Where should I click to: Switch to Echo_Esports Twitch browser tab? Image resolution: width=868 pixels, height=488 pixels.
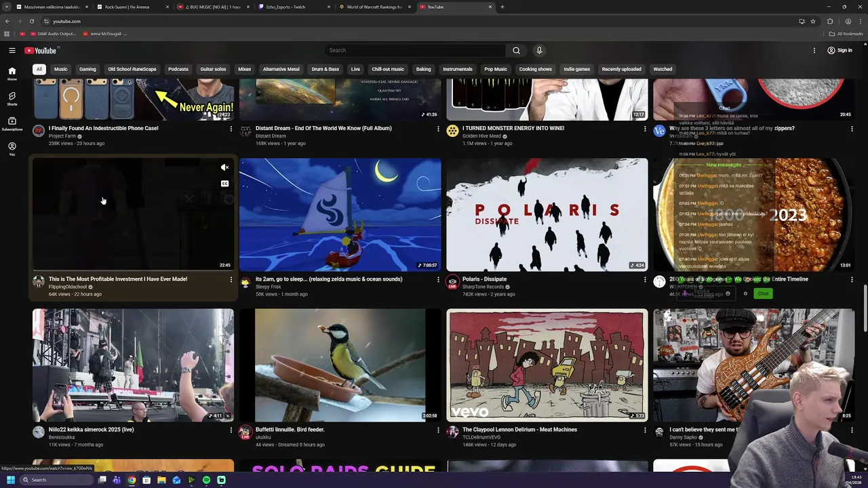click(x=294, y=7)
